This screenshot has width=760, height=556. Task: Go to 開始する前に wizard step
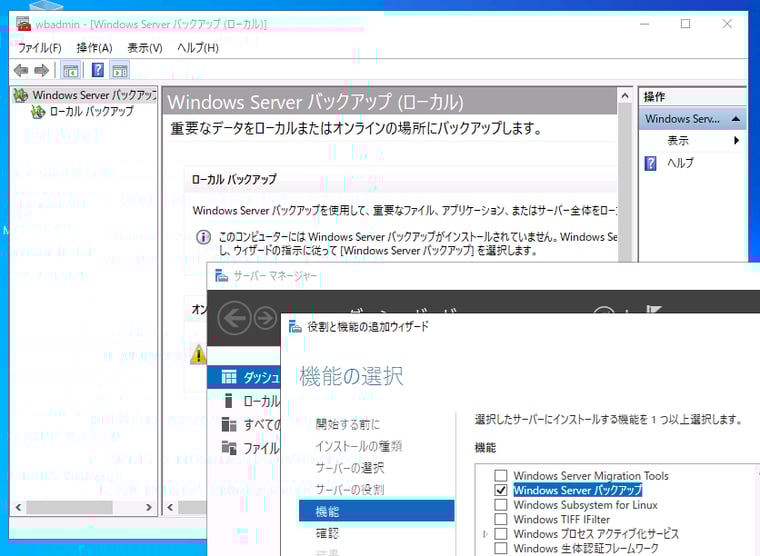(348, 424)
